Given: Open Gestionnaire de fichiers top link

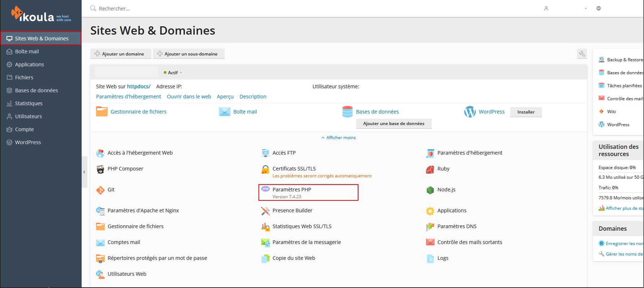Looking at the screenshot, I should click(x=138, y=112).
